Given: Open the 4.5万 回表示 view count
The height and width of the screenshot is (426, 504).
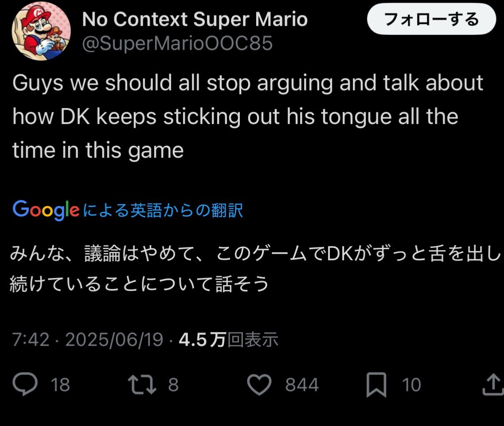Looking at the screenshot, I should pos(229,340).
